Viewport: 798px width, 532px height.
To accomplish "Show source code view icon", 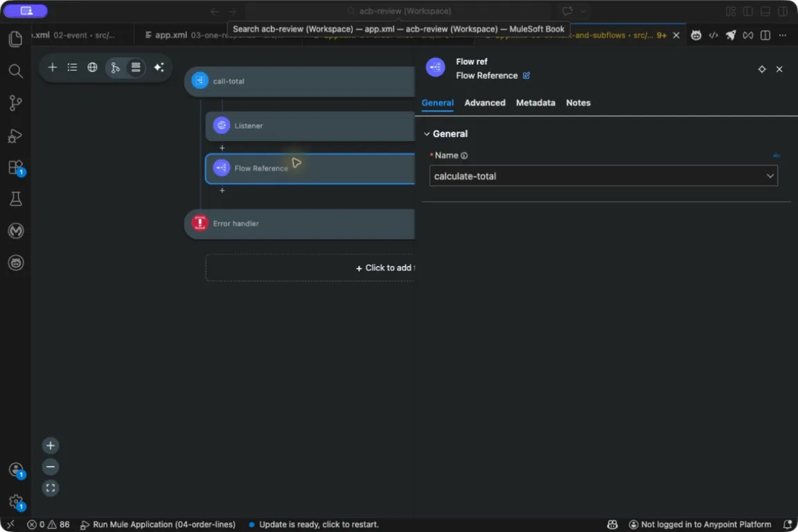I will pos(713,35).
